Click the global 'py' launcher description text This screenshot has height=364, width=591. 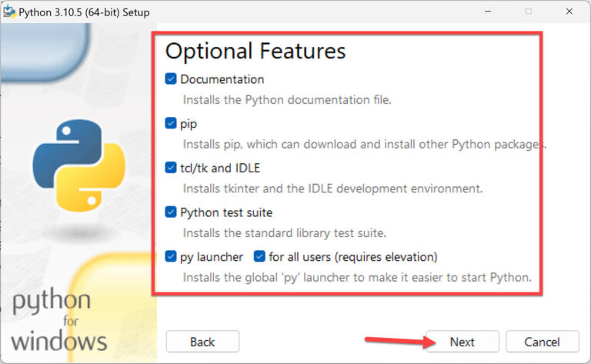357,278
